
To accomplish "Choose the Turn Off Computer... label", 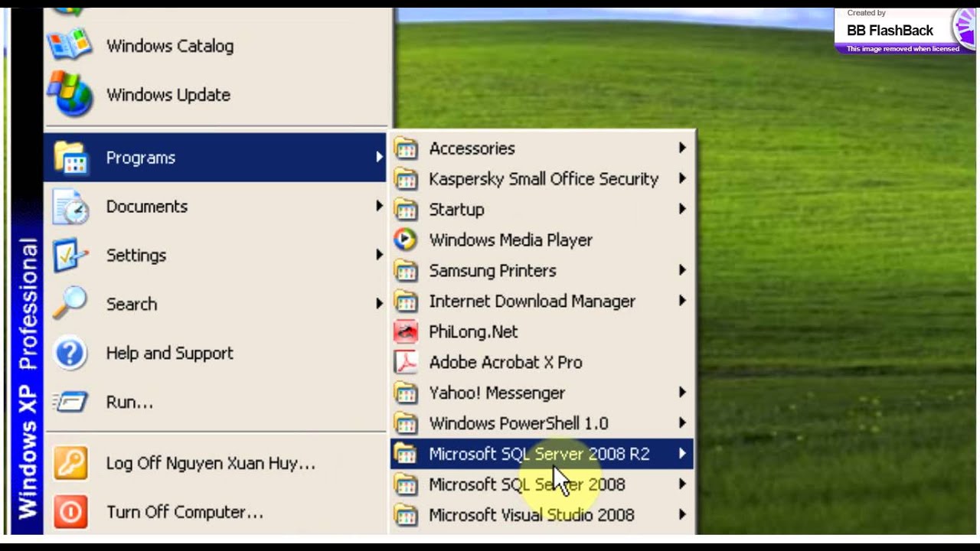I will point(185,513).
